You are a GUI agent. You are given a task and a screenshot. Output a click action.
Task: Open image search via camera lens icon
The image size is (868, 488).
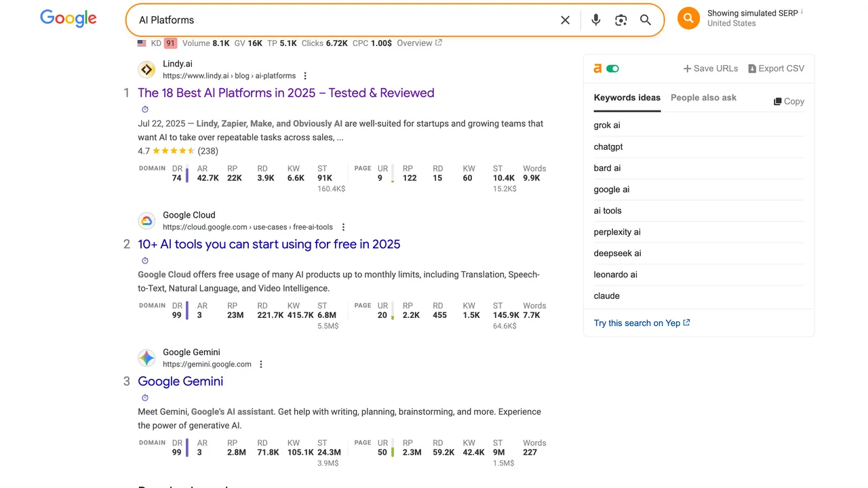click(620, 20)
